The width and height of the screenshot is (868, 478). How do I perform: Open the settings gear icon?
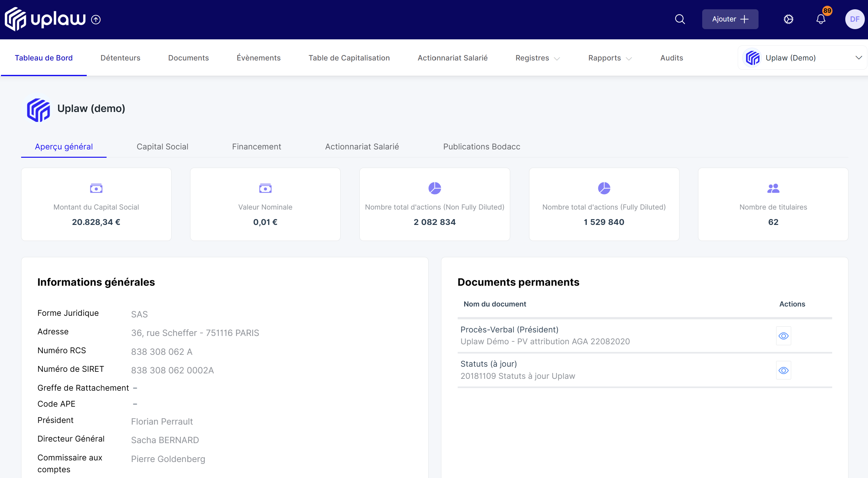pyautogui.click(x=788, y=19)
